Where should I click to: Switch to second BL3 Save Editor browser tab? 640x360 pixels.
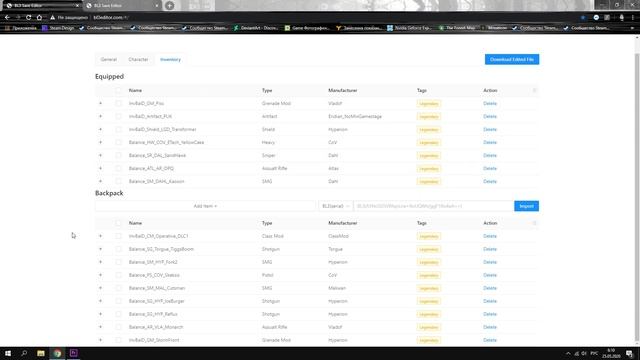click(x=122, y=6)
